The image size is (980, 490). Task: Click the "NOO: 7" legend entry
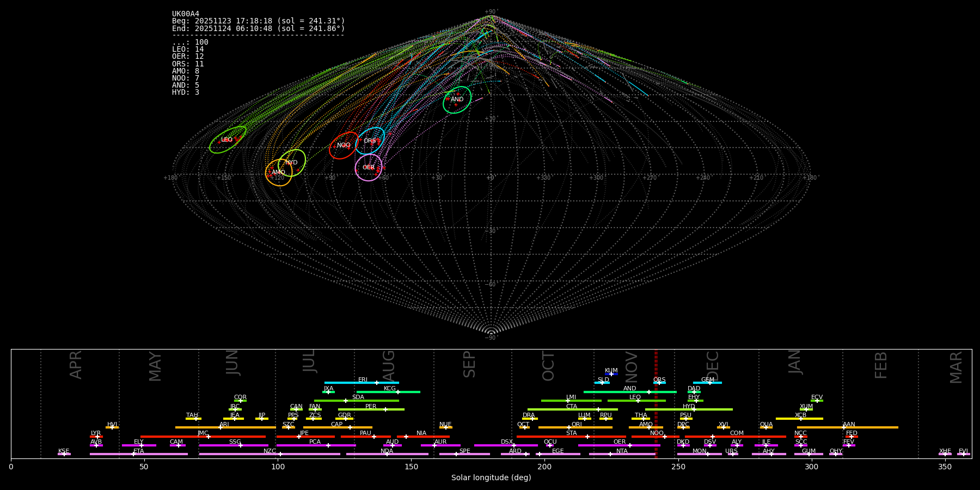click(186, 78)
